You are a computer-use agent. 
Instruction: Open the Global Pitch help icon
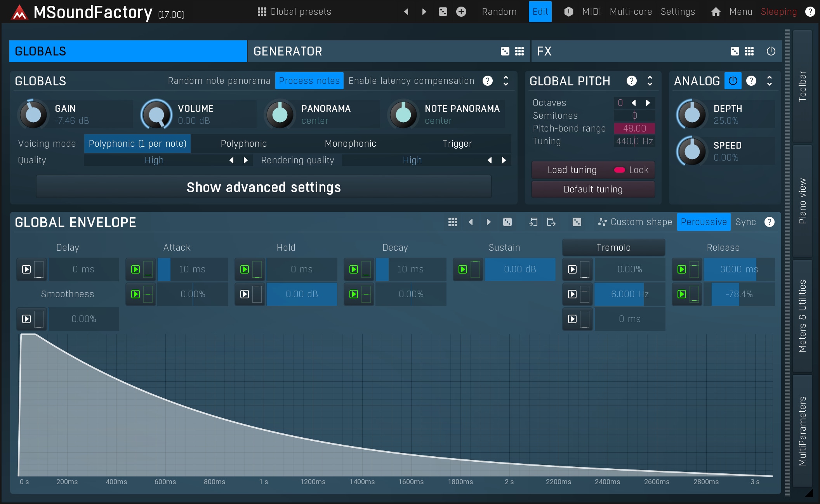tap(631, 81)
